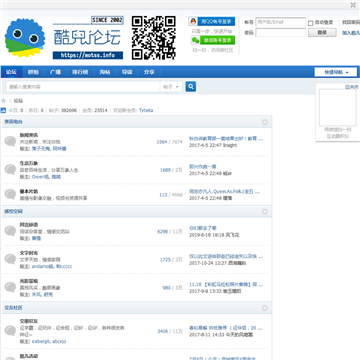Tick the 自动登录 auto-login checkbox
The width and height of the screenshot is (360, 360).
pyautogui.click(x=311, y=23)
